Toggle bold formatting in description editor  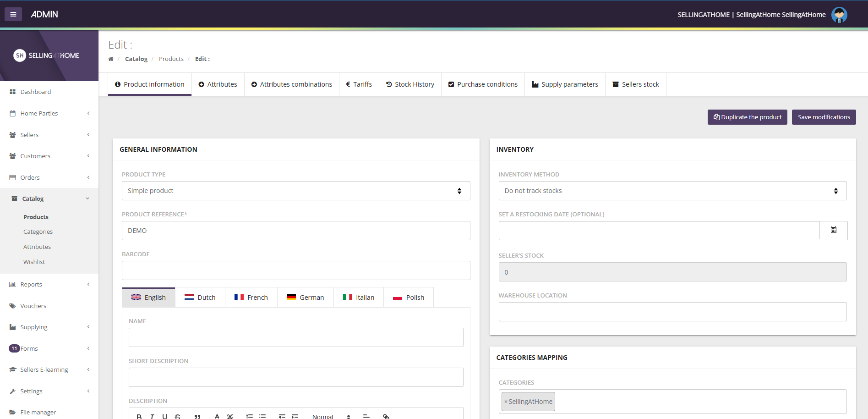click(x=139, y=416)
